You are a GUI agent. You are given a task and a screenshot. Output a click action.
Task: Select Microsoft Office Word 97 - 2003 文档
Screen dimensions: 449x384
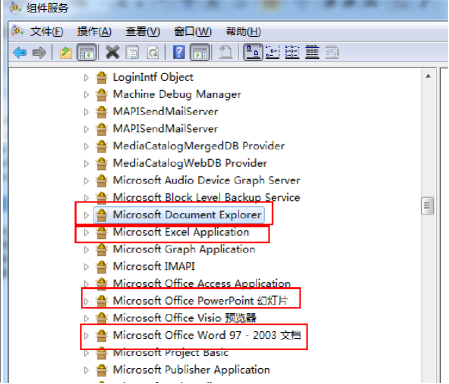pos(207,335)
